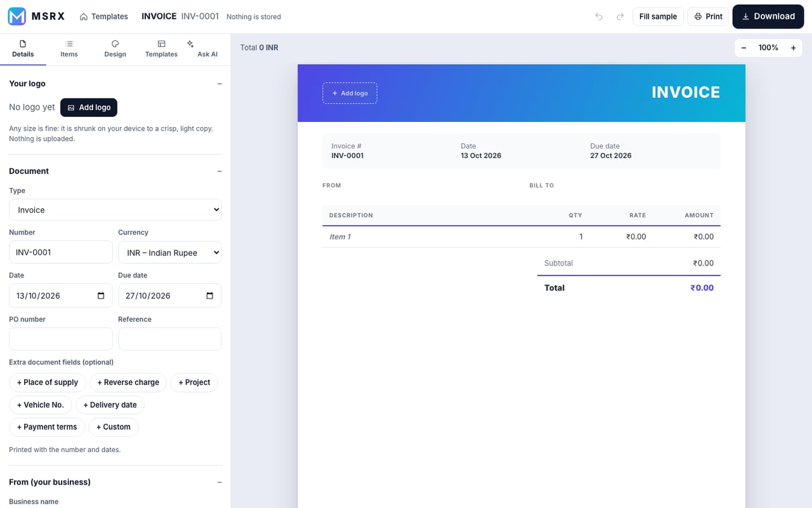Screen dimensions: 812x508
Task: Add the Delivery date field
Action: click(110, 404)
